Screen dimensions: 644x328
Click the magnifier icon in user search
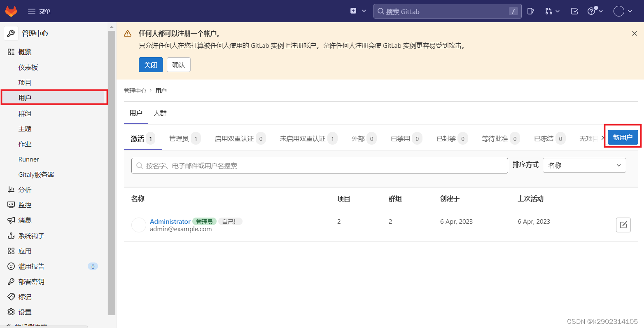pyautogui.click(x=140, y=166)
